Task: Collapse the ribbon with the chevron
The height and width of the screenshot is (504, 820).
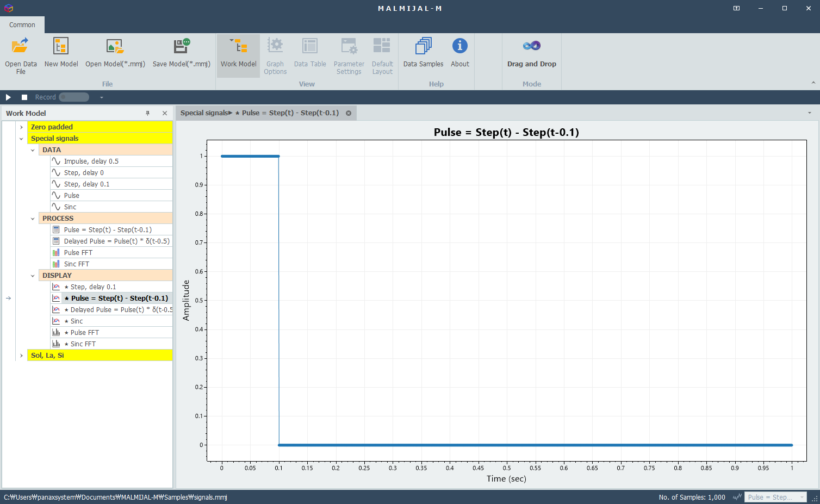Action: pyautogui.click(x=813, y=83)
